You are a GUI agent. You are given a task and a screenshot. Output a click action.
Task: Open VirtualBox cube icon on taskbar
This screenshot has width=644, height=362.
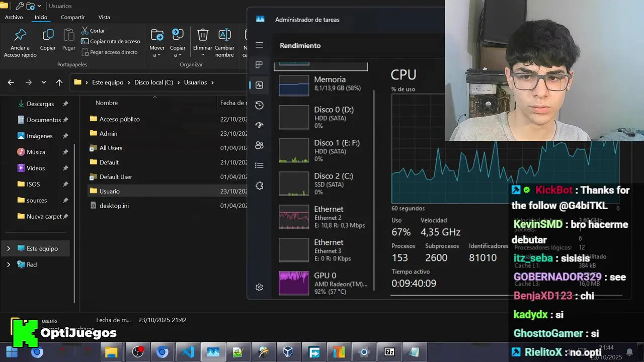coord(287,352)
